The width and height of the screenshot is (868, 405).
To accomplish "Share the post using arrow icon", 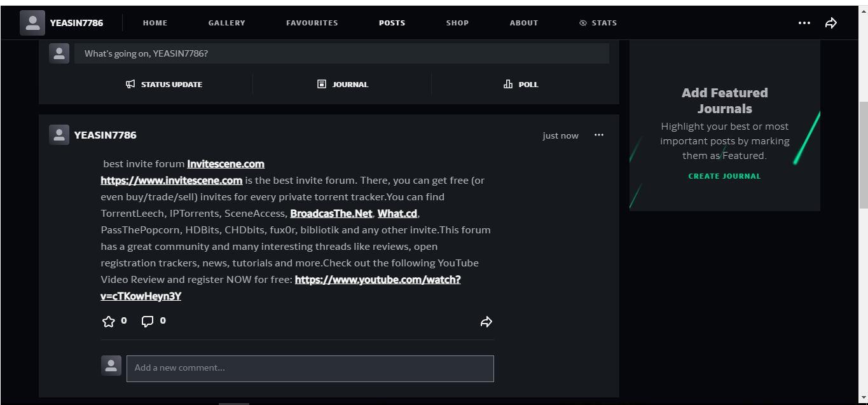I will click(486, 322).
